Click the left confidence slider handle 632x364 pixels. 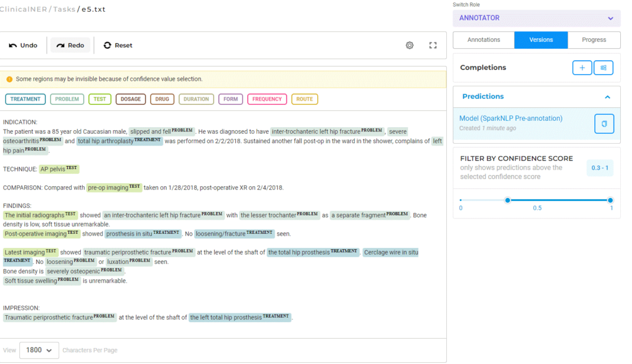point(507,200)
